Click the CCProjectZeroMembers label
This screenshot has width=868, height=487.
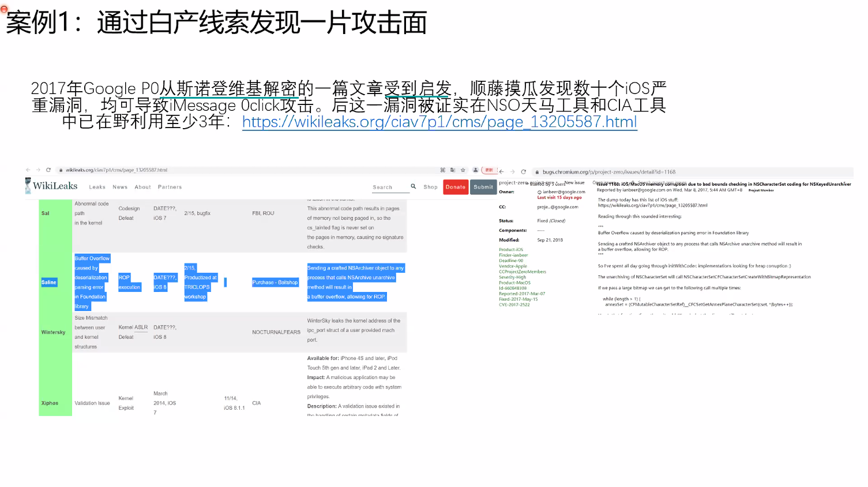click(523, 272)
